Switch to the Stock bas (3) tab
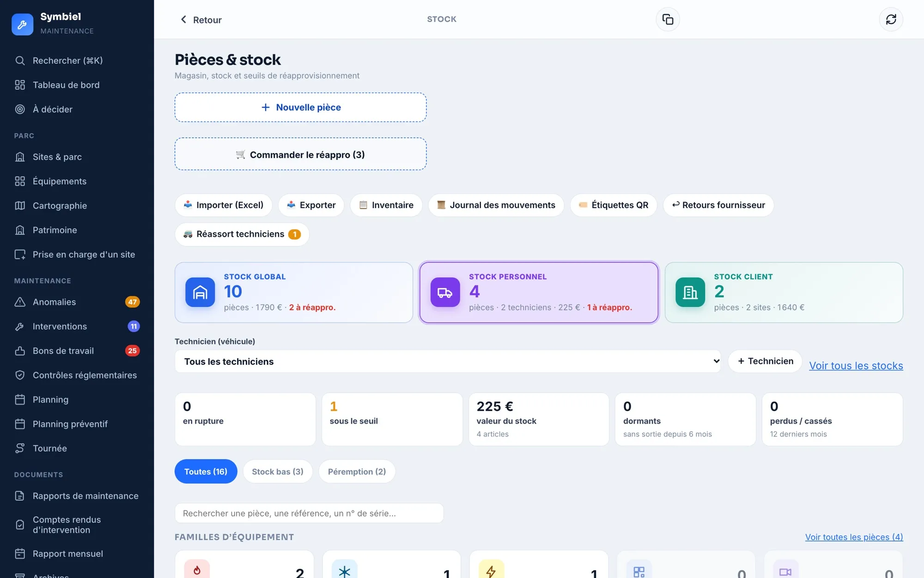 pyautogui.click(x=278, y=472)
